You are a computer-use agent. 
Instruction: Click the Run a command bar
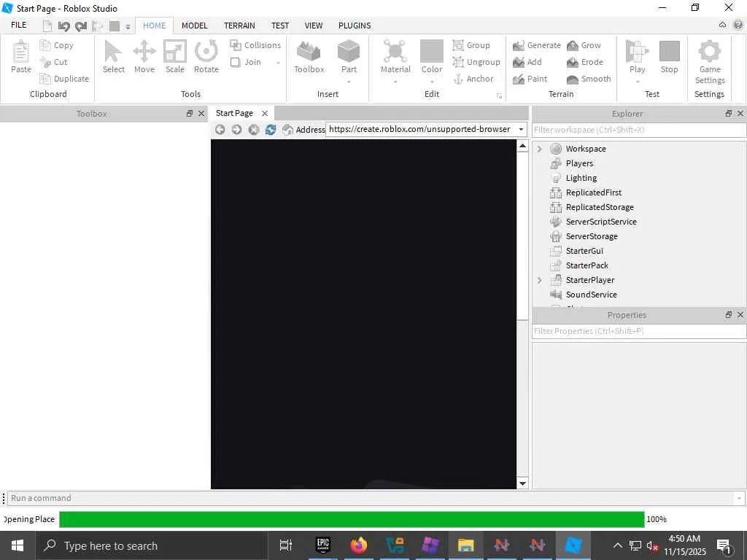pyautogui.click(x=371, y=499)
